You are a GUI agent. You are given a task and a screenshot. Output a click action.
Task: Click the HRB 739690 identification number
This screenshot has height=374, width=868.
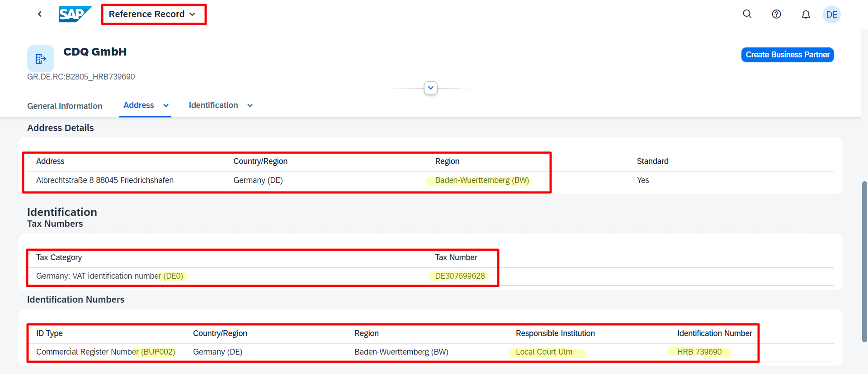point(699,352)
